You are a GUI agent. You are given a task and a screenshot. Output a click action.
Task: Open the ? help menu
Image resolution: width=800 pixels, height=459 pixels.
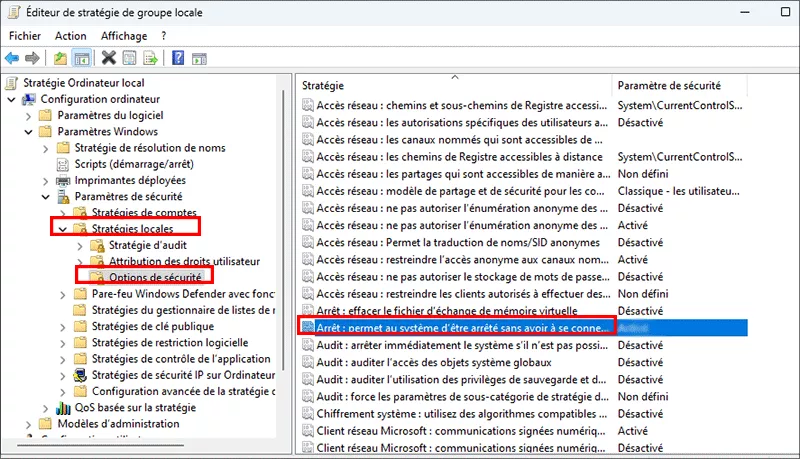[163, 36]
